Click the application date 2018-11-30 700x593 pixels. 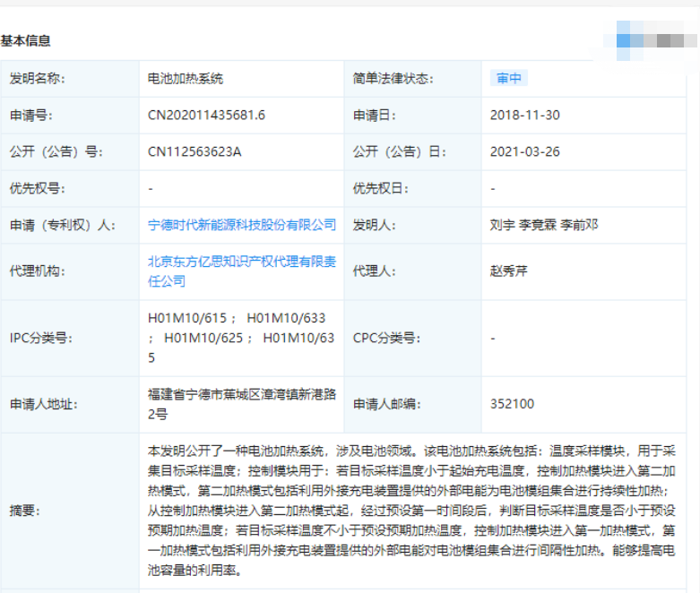pos(525,116)
